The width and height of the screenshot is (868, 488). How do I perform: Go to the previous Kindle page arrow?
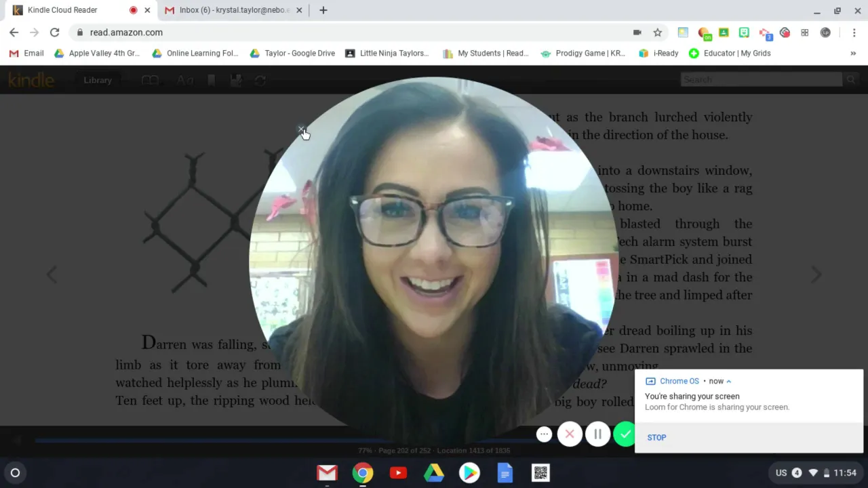pyautogui.click(x=52, y=274)
